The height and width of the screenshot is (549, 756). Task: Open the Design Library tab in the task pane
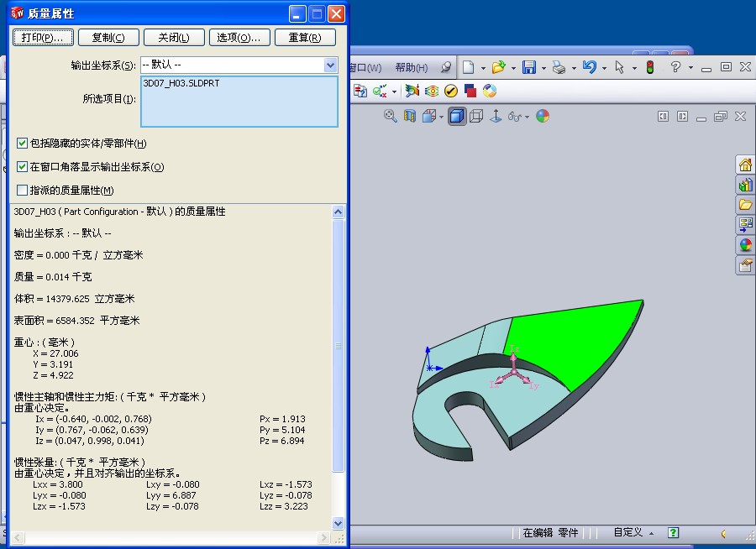click(x=744, y=185)
